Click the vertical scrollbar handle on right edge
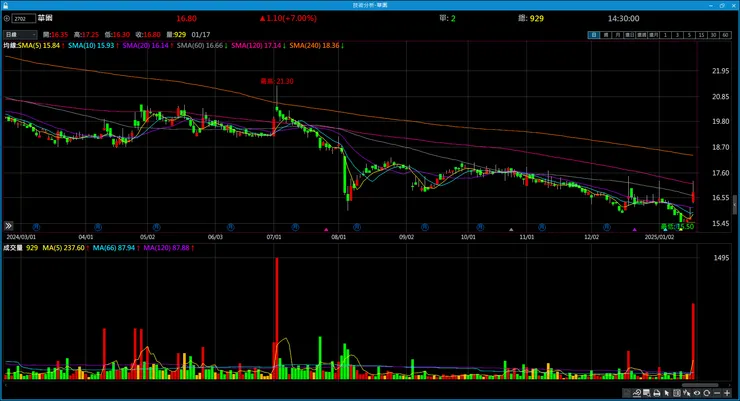This screenshot has width=740, height=401. 734,205
